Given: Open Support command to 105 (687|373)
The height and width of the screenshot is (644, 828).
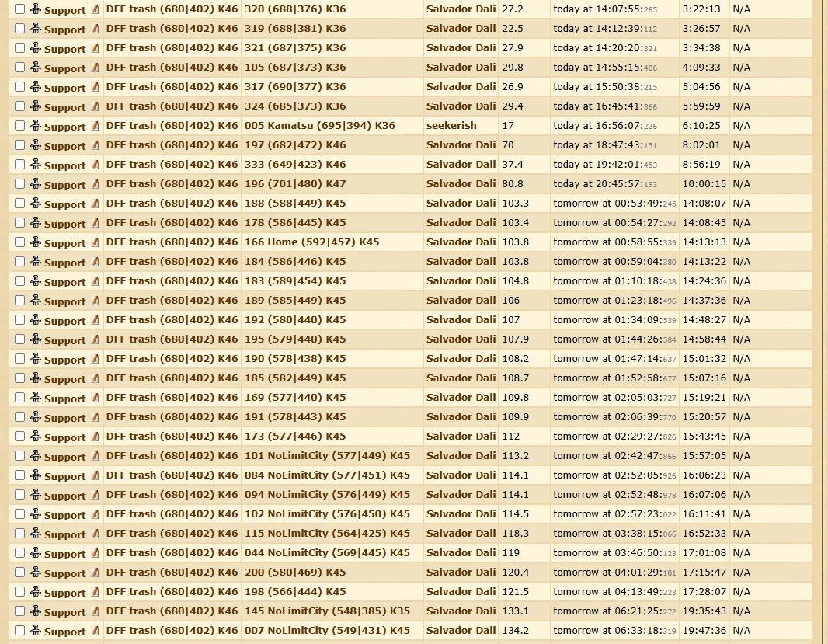Looking at the screenshot, I should [x=64, y=68].
